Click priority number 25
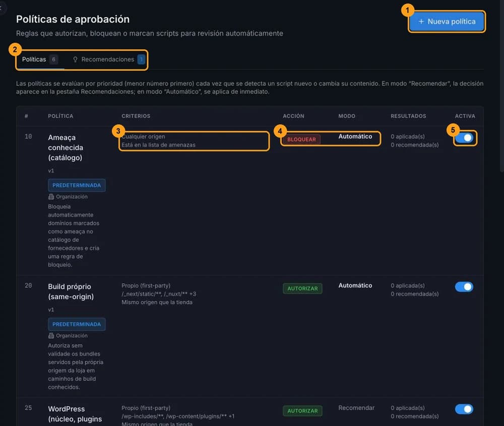The height and width of the screenshot is (426, 504). pos(28,408)
